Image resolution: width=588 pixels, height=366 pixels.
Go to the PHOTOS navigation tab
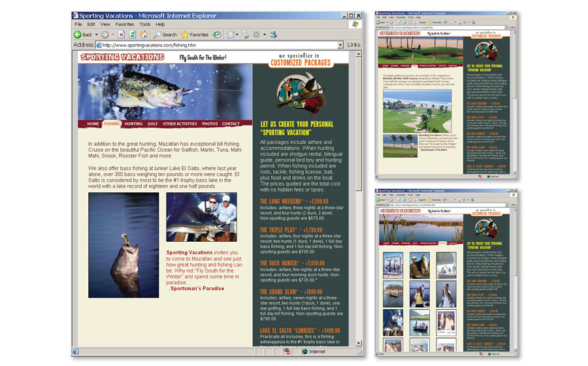tap(210, 124)
